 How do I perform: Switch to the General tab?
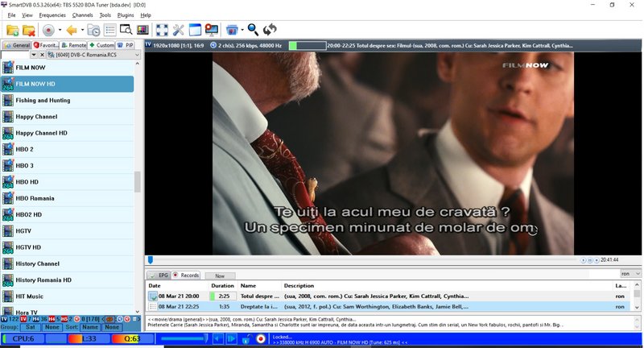(16, 45)
